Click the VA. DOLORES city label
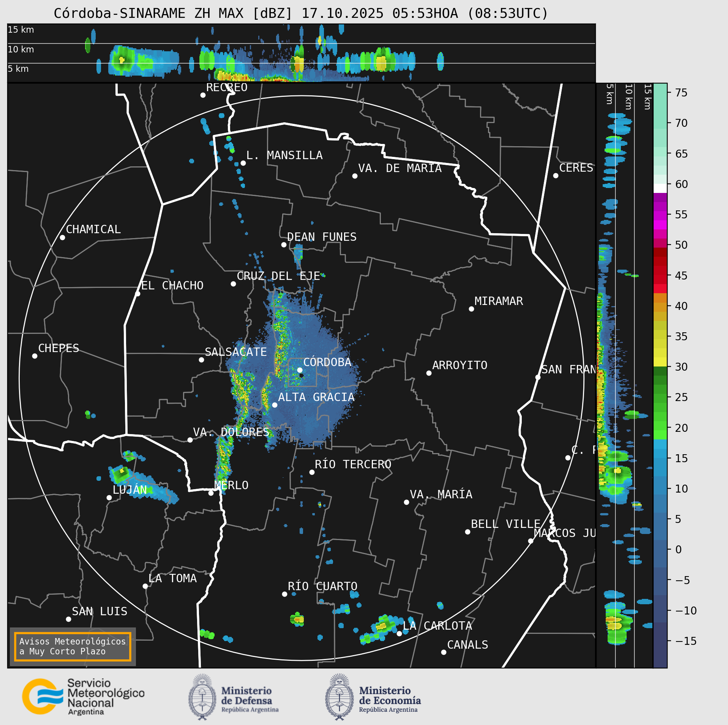The image size is (728, 725). (x=231, y=432)
